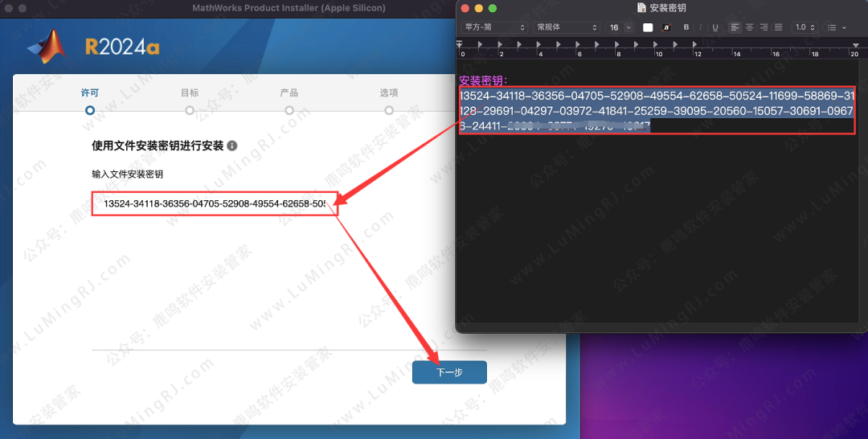This screenshot has height=439, width=868.
Task: Align text to the right
Action: pos(764,27)
